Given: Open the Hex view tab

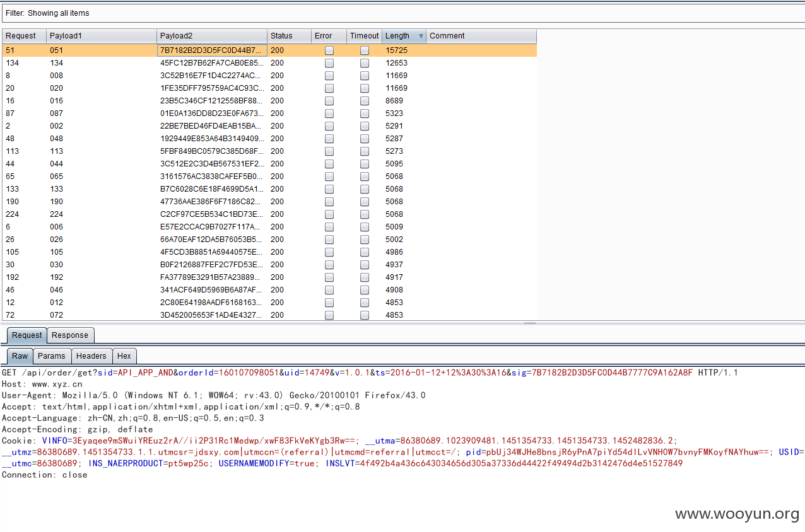Looking at the screenshot, I should 124,356.
